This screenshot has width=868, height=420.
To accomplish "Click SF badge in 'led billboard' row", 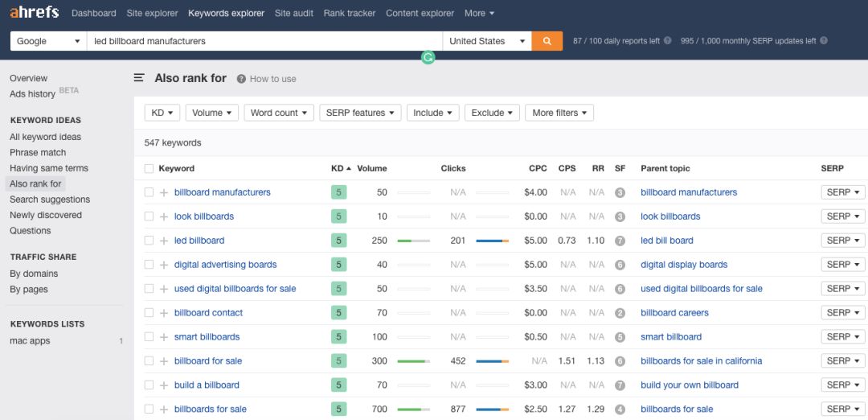I will (620, 241).
